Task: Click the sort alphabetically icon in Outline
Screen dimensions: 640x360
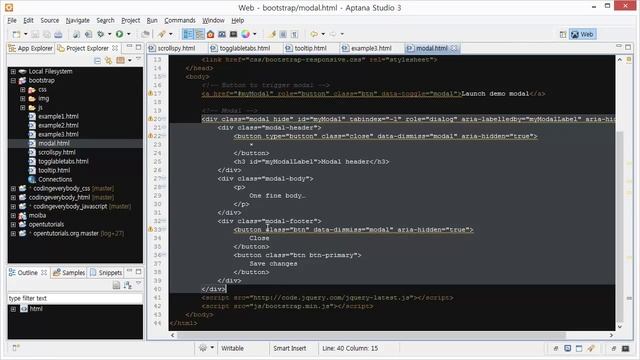Action: (x=127, y=285)
